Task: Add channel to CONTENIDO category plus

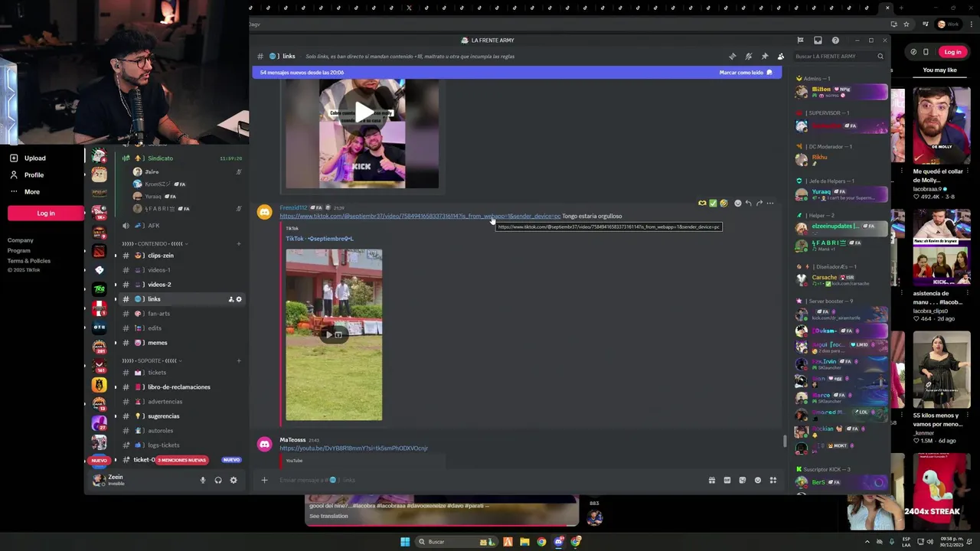Action: (239, 243)
